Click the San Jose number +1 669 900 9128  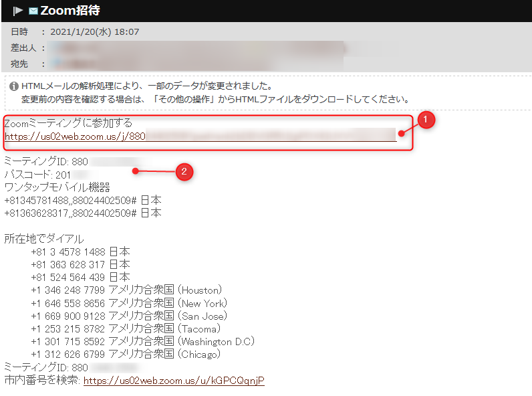tap(129, 316)
